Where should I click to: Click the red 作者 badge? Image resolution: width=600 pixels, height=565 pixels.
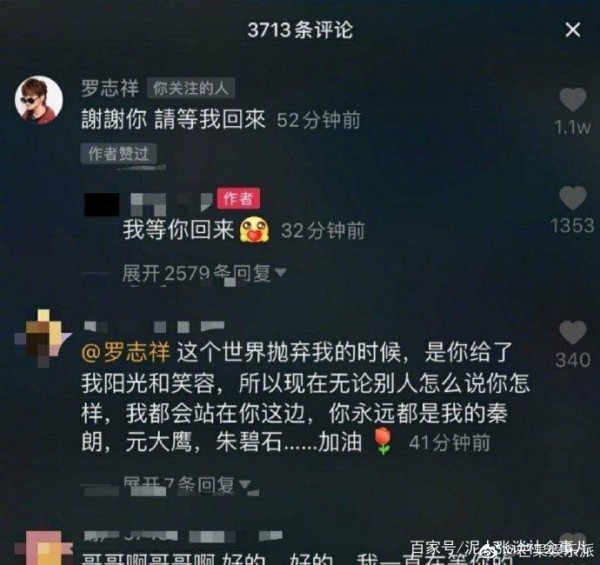(238, 199)
